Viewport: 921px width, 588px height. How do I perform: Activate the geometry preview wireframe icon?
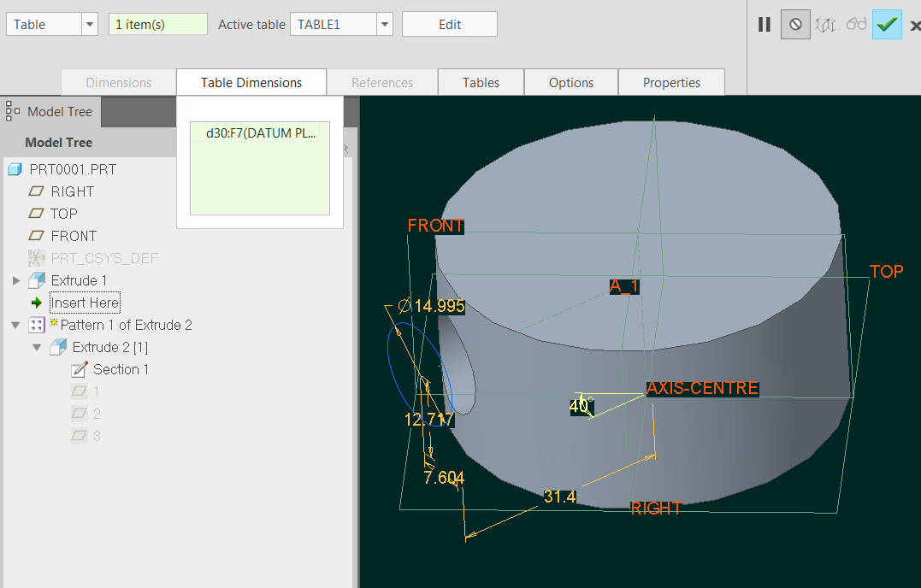(825, 24)
